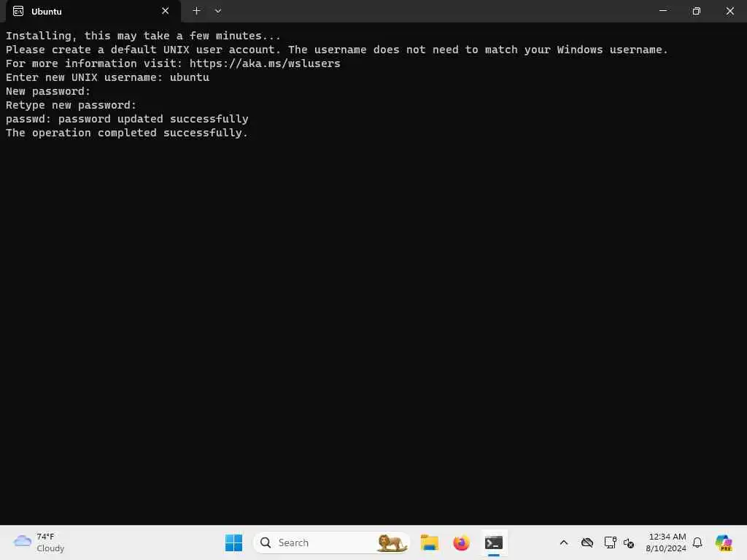Show hidden system tray icons

(564, 542)
